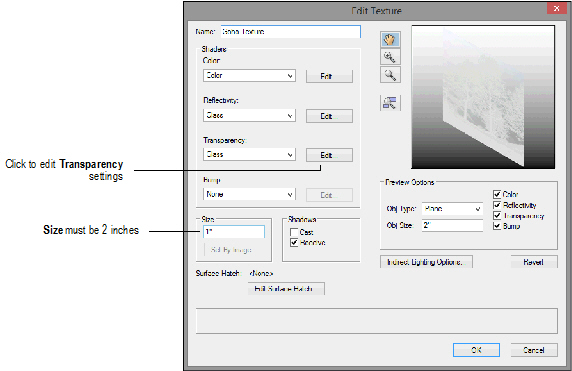Click the zoom in magnifier tool
572x371 pixels.
point(390,57)
